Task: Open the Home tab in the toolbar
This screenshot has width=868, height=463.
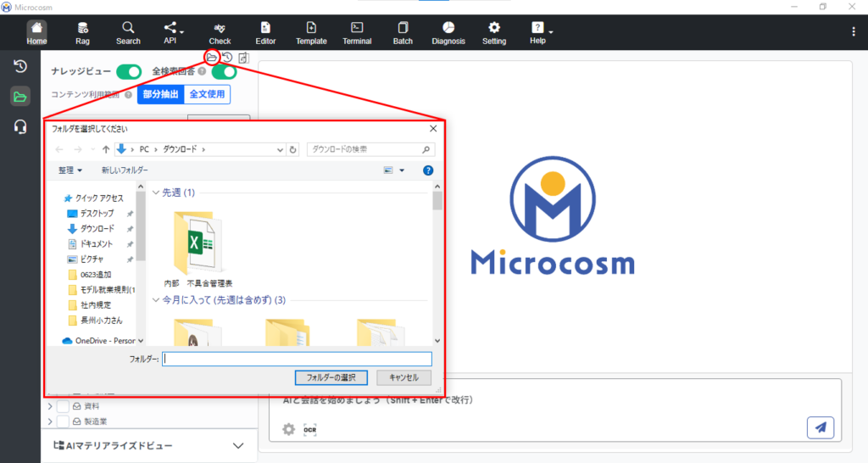Action: tap(36, 33)
